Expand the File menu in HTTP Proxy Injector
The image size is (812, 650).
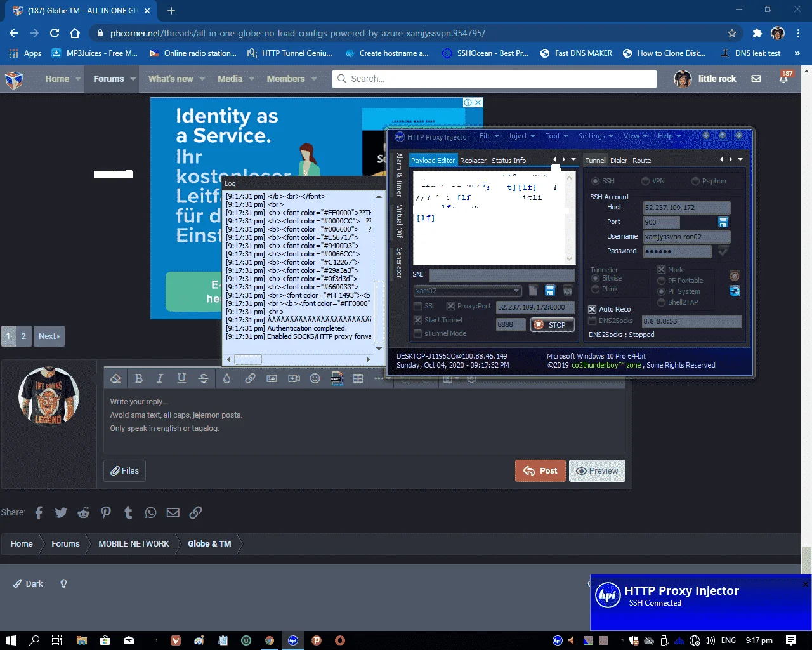pos(489,136)
